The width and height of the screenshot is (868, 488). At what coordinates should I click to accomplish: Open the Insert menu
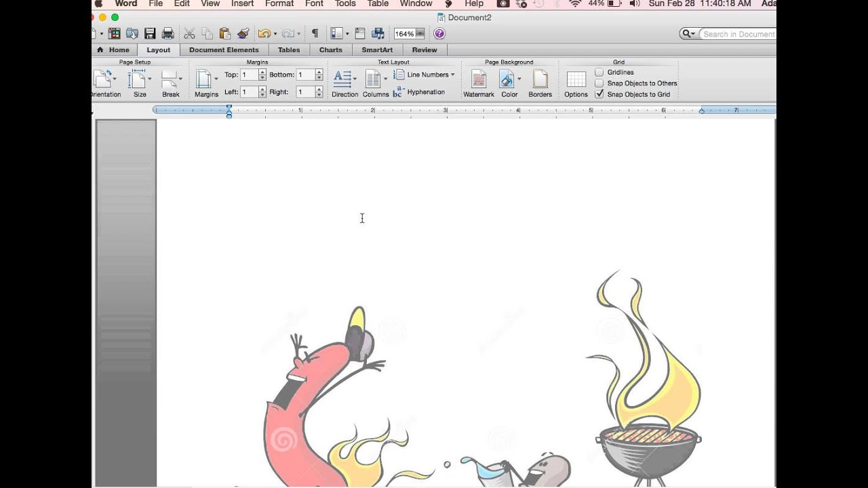coord(243,4)
